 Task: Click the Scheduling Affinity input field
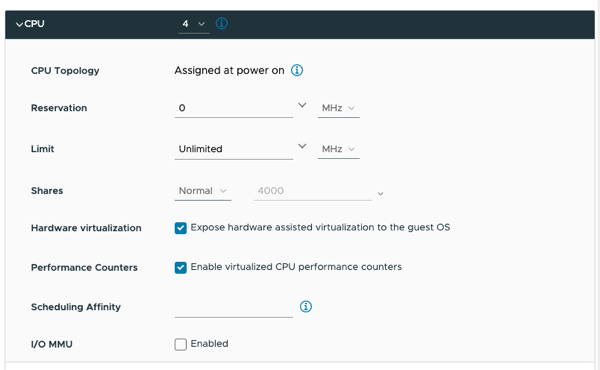click(x=234, y=308)
